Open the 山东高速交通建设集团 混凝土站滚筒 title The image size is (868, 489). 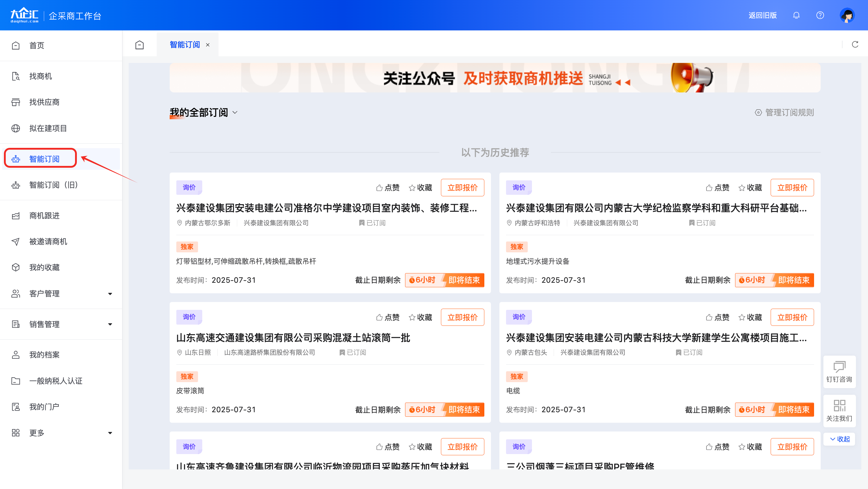pyautogui.click(x=293, y=338)
